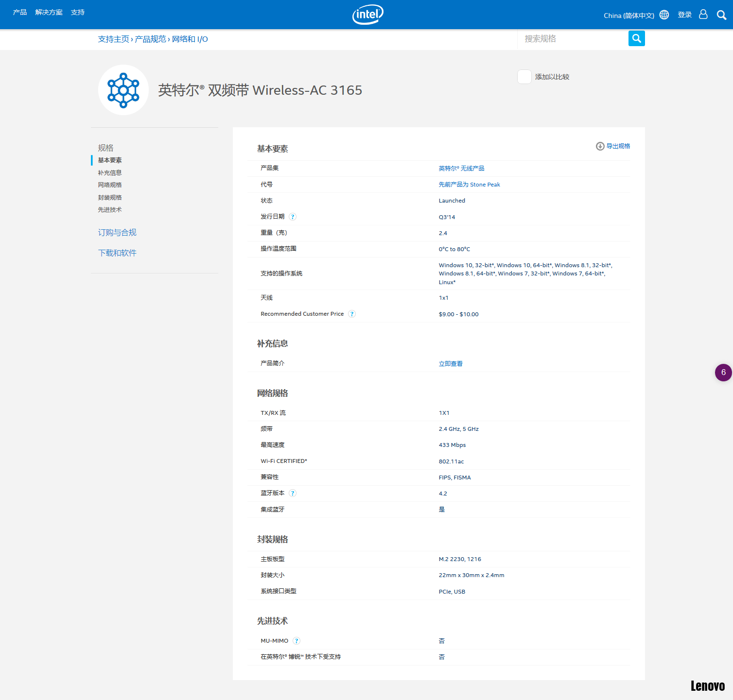
Task: Click the M.2 2230, 1216 form factor value
Action: (460, 559)
